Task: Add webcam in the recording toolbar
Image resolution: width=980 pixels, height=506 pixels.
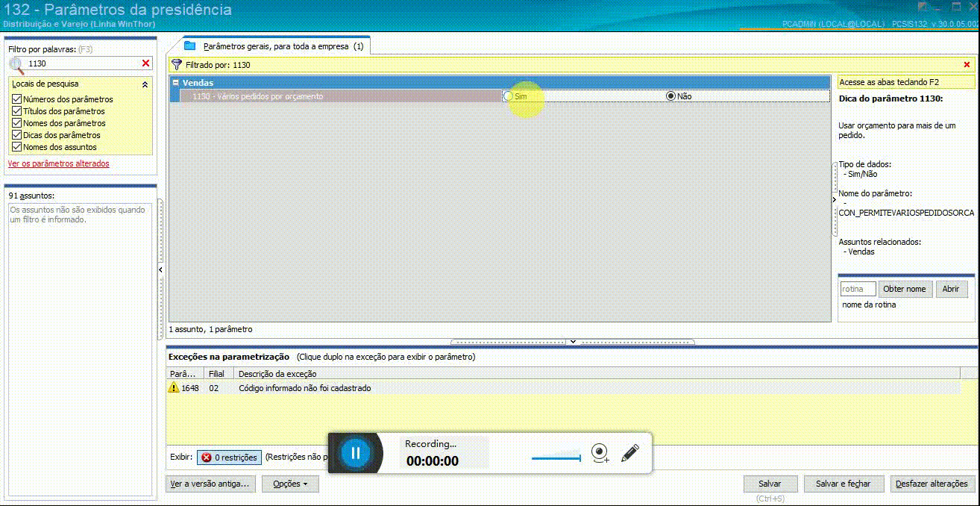Action: 600,453
